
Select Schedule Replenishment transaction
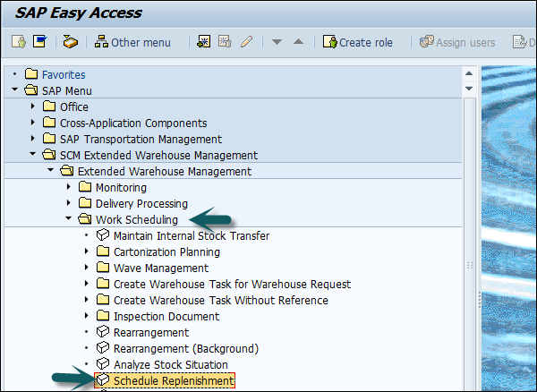click(174, 380)
